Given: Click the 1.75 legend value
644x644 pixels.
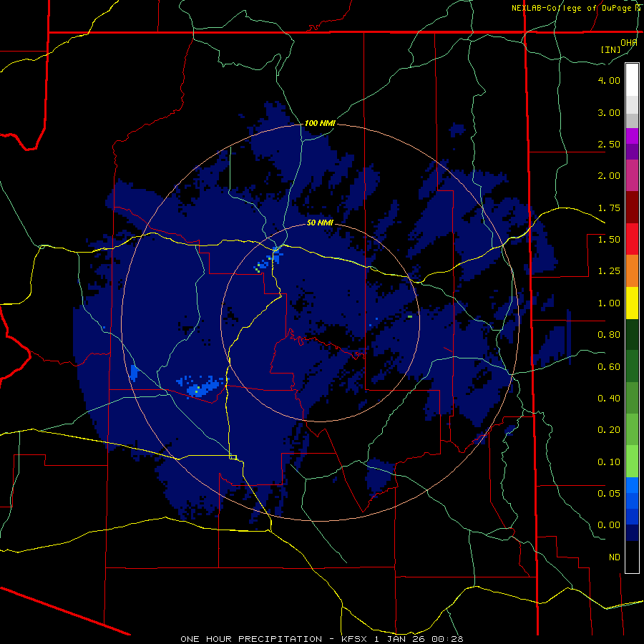Looking at the screenshot, I should click(609, 208).
